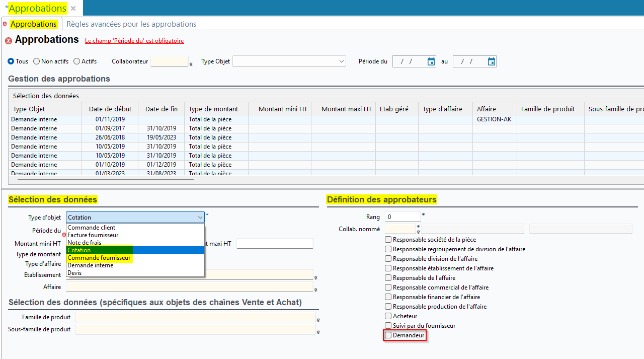644x359 pixels.
Task: Close the Approbations window tab with X
Action: click(x=73, y=9)
